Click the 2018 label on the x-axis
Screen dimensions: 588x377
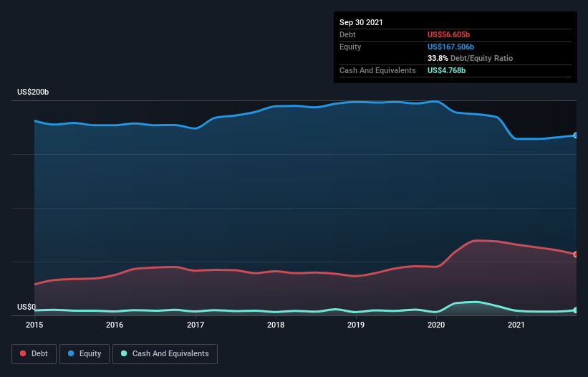coord(276,325)
